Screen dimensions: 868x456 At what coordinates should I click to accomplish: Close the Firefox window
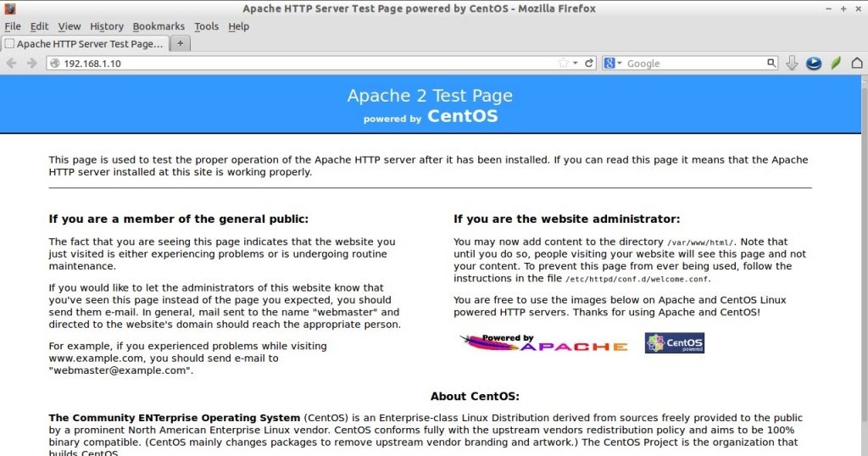pyautogui.click(x=858, y=8)
